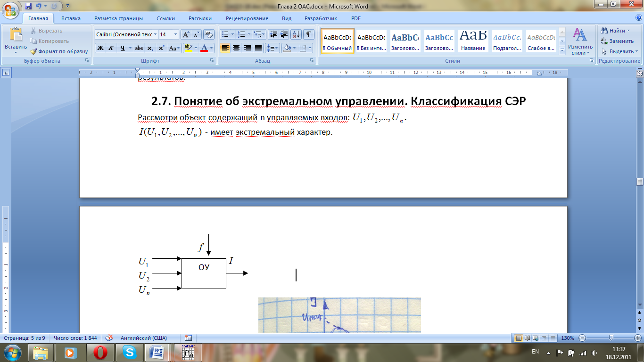Align text right
The width and height of the screenshot is (644, 362).
247,48
